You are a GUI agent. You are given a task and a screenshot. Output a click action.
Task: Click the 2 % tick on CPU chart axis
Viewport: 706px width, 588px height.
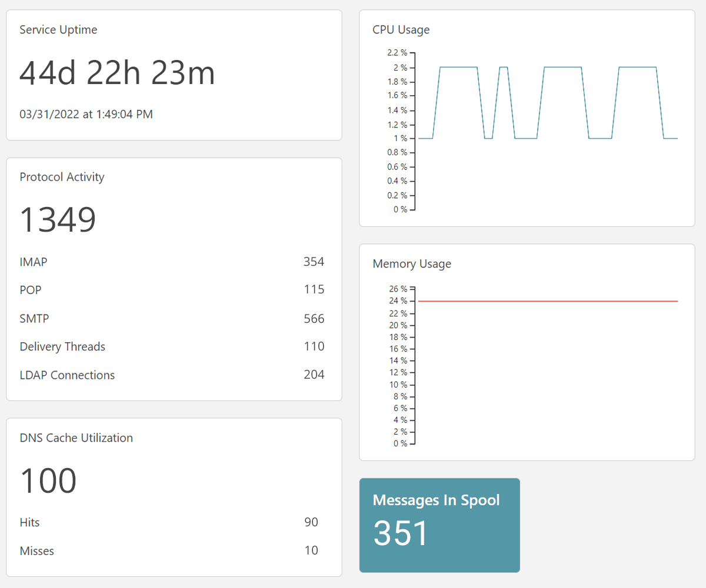(x=400, y=68)
